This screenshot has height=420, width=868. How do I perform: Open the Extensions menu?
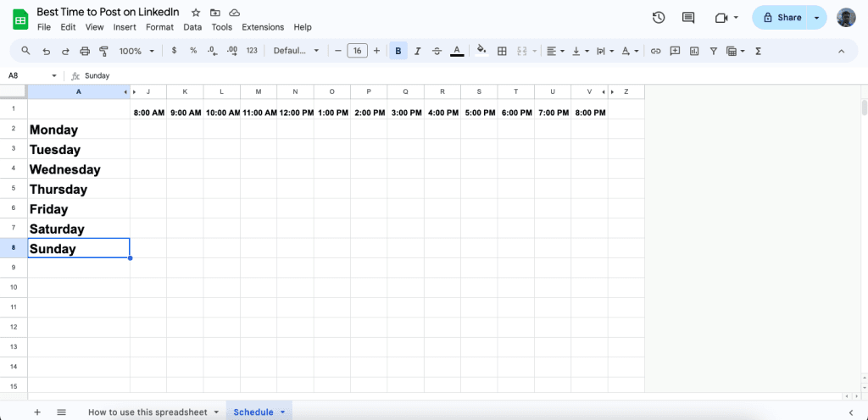pyautogui.click(x=263, y=27)
